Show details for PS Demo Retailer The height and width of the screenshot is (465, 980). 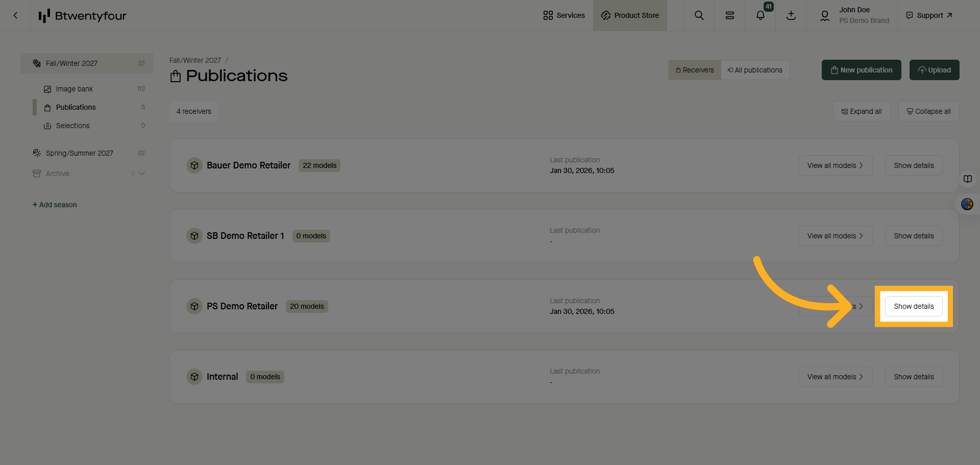tap(914, 306)
